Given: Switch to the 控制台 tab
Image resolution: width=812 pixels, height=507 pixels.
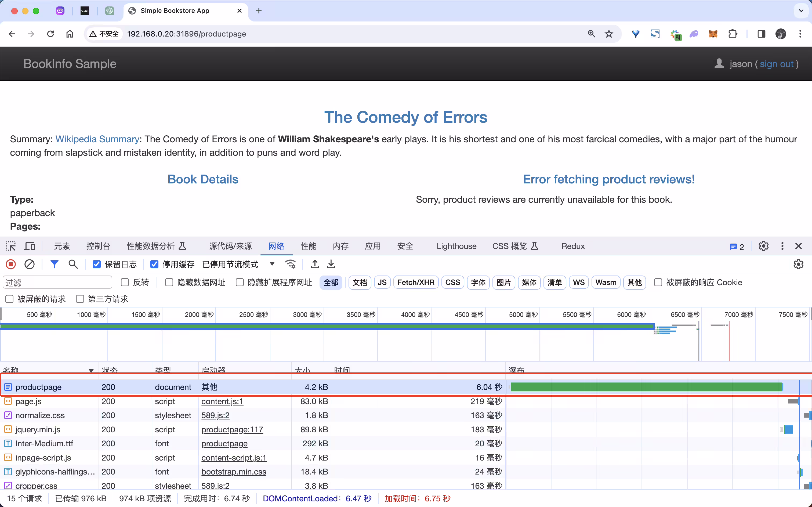Looking at the screenshot, I should 98,247.
